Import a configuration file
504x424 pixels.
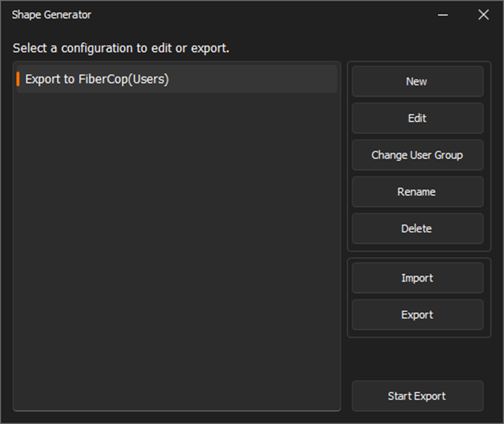(x=418, y=278)
